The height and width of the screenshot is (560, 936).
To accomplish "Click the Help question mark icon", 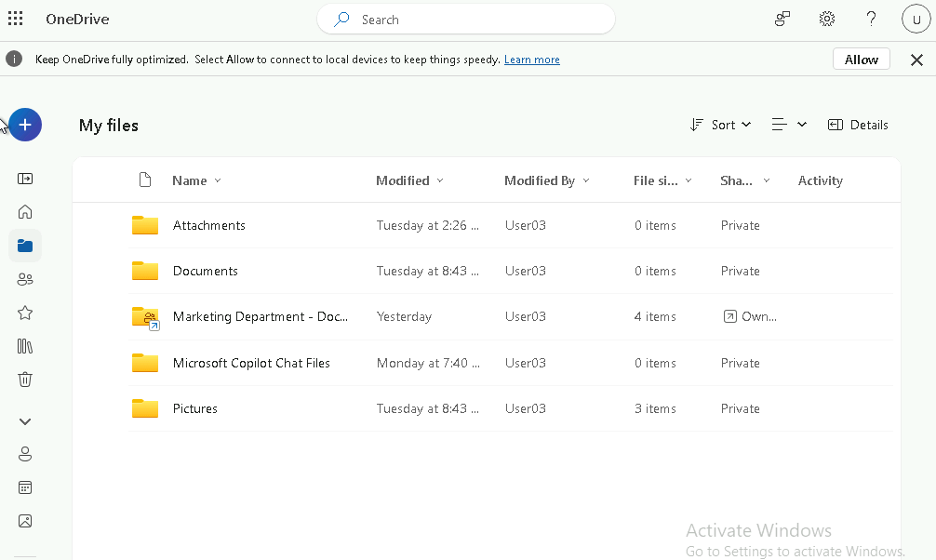I will click(x=872, y=20).
